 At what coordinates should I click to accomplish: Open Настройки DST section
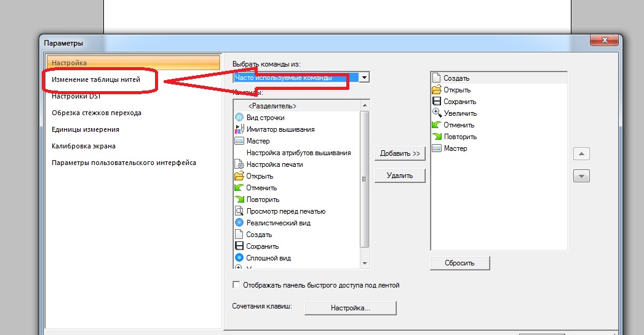(x=76, y=96)
